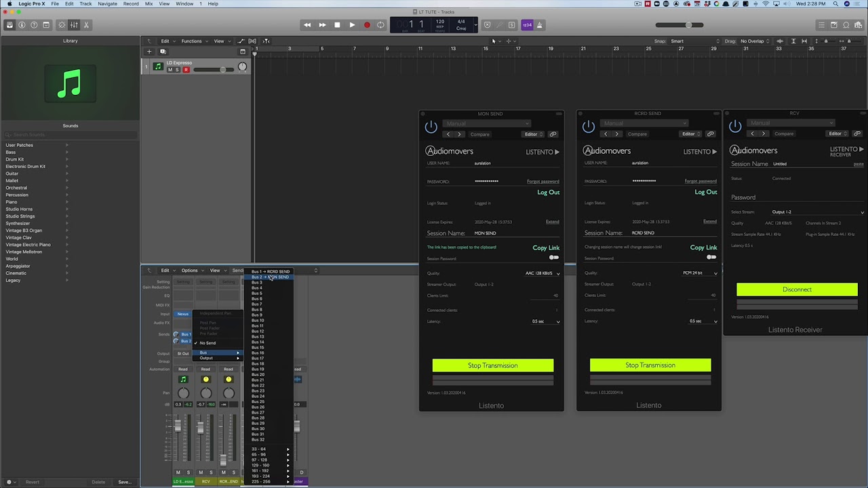The height and width of the screenshot is (488, 868).
Task: Open Editor dropdown in RCRD SEND plugin
Action: coord(690,134)
